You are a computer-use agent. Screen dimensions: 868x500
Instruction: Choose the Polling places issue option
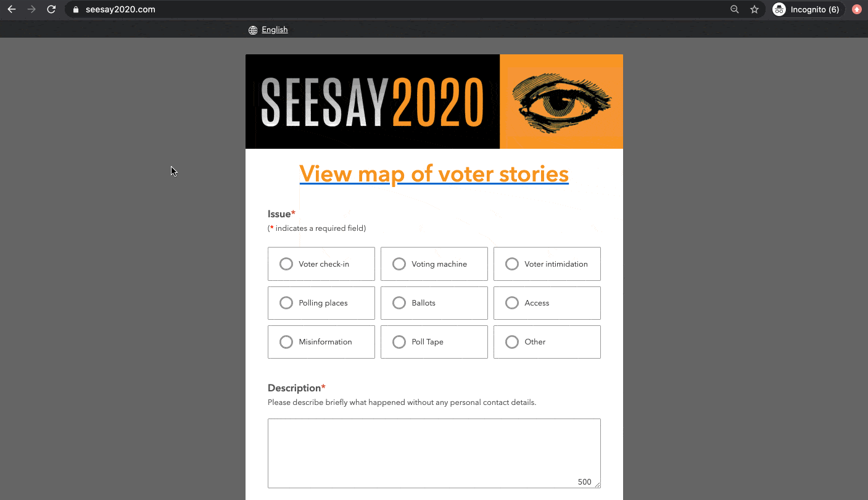coord(321,303)
